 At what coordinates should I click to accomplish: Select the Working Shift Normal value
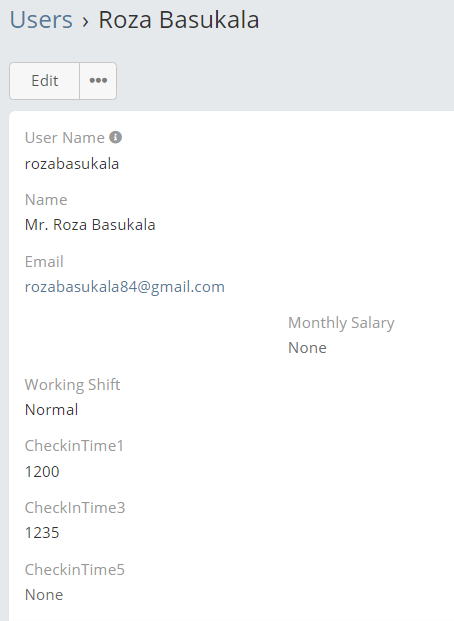52,410
